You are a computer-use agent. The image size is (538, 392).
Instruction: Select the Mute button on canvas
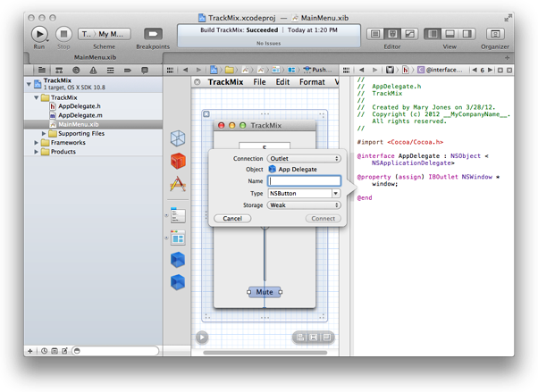265,292
